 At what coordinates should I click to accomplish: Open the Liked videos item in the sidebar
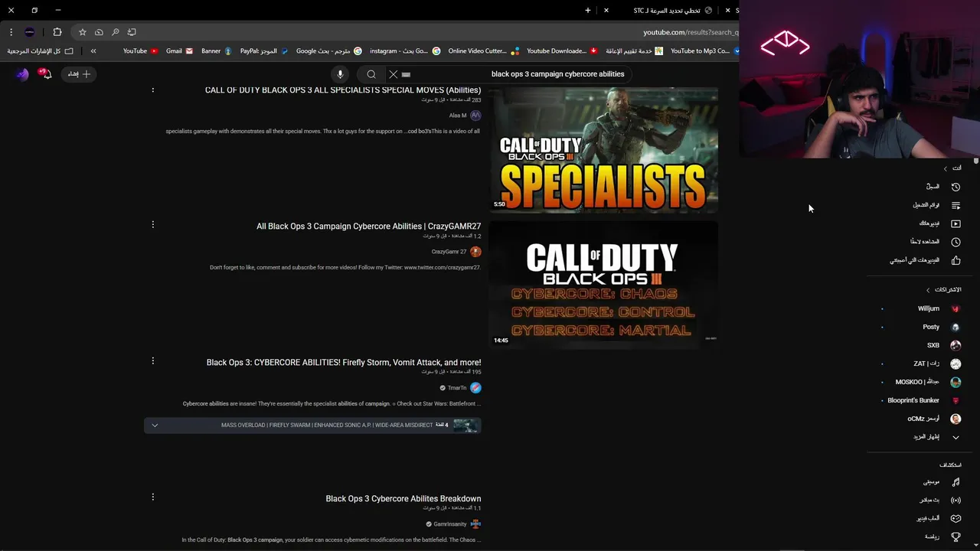(924, 260)
